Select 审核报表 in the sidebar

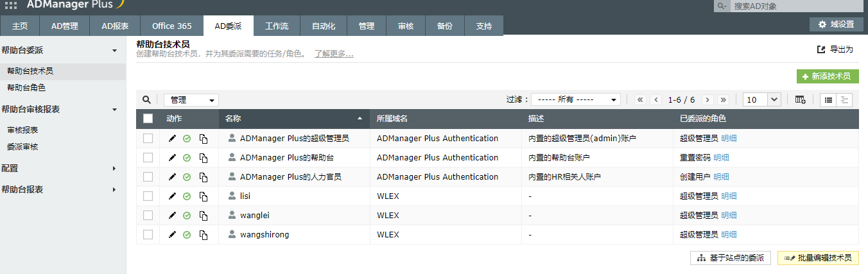(x=22, y=130)
